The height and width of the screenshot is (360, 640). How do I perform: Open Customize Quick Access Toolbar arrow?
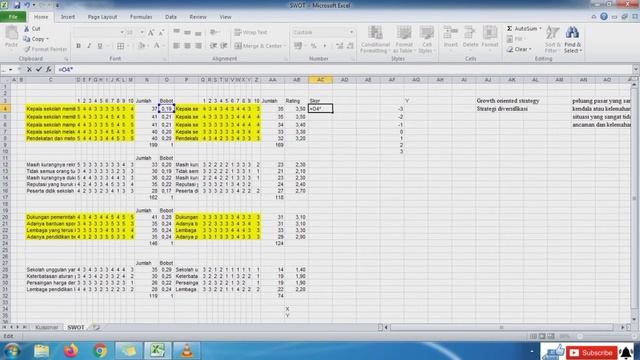(58, 5)
